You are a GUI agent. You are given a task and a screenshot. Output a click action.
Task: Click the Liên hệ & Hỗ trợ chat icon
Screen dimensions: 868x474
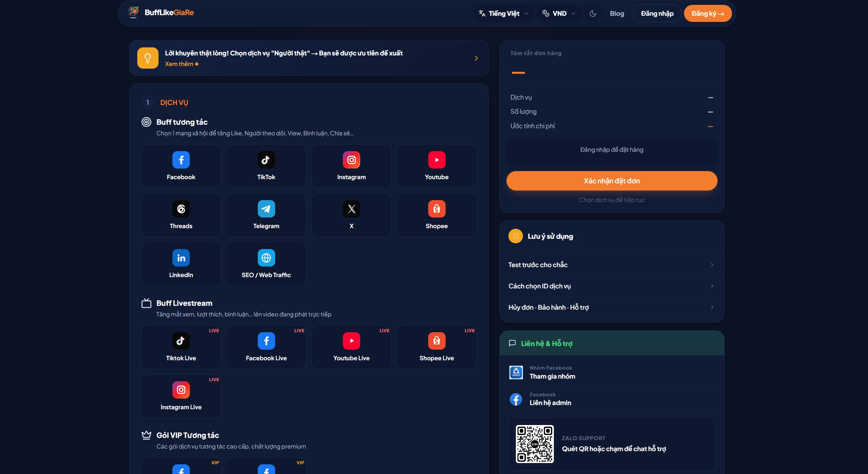click(512, 343)
